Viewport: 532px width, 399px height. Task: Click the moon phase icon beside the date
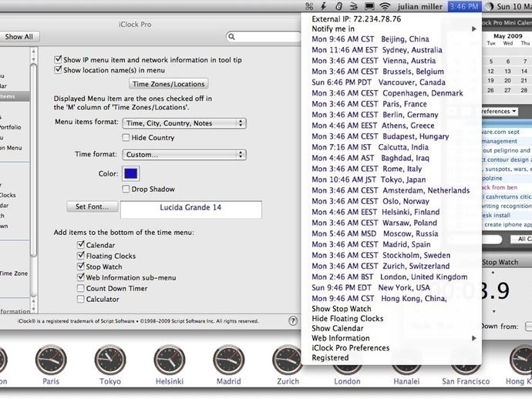pos(490,6)
